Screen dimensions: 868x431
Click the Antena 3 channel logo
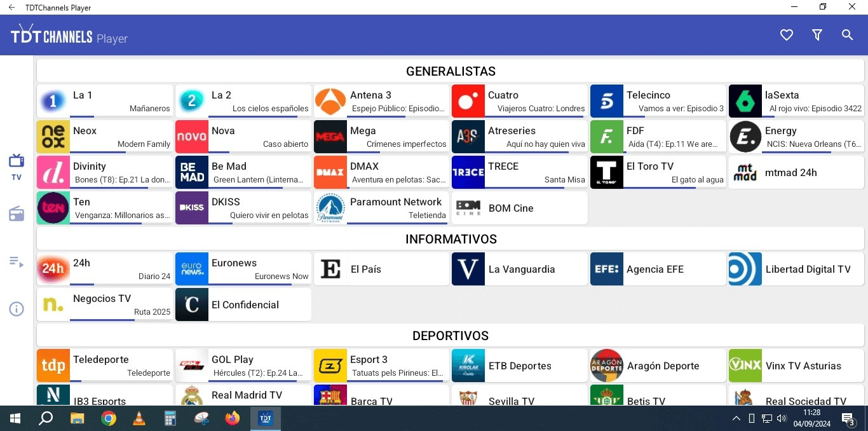(x=330, y=101)
